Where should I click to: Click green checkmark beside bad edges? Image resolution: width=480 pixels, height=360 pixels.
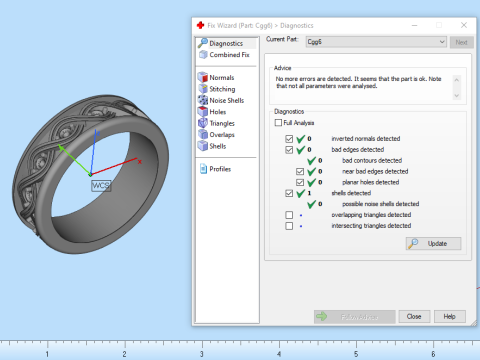pyautogui.click(x=301, y=149)
